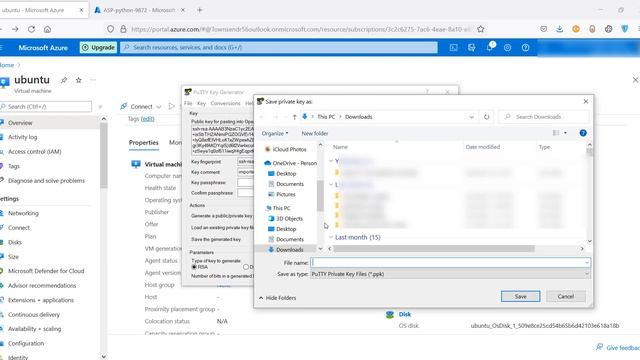The width and height of the screenshot is (640, 360).
Task: Go up one folder level
Action: (294, 117)
